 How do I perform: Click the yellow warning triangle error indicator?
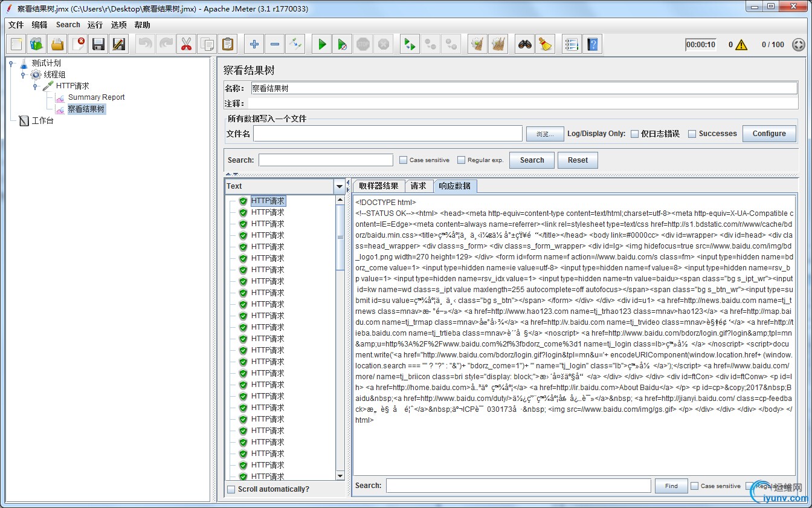pyautogui.click(x=741, y=45)
